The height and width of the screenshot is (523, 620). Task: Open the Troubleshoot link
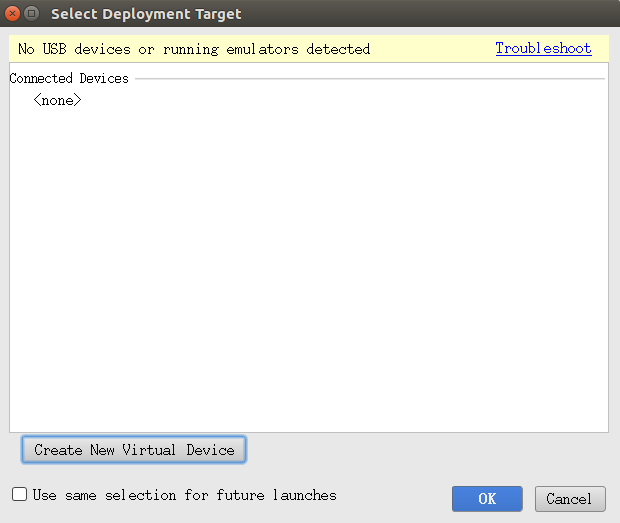pyautogui.click(x=543, y=48)
